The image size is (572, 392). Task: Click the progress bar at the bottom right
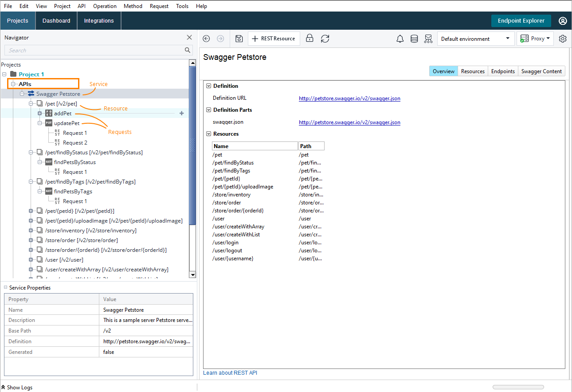coord(518,387)
